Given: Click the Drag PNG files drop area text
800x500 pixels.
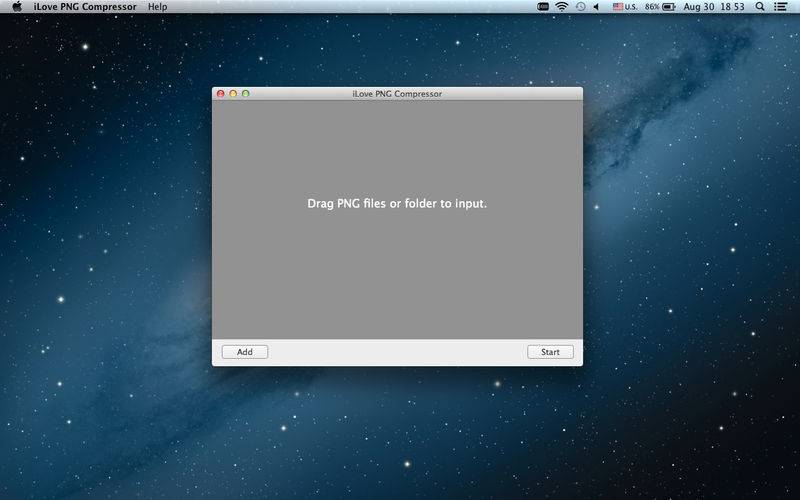Looking at the screenshot, I should 397,204.
